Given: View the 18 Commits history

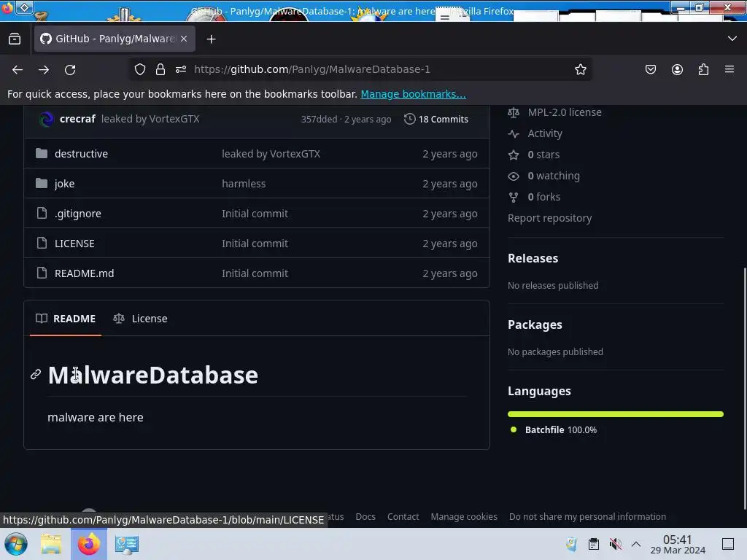Looking at the screenshot, I should pyautogui.click(x=436, y=119).
